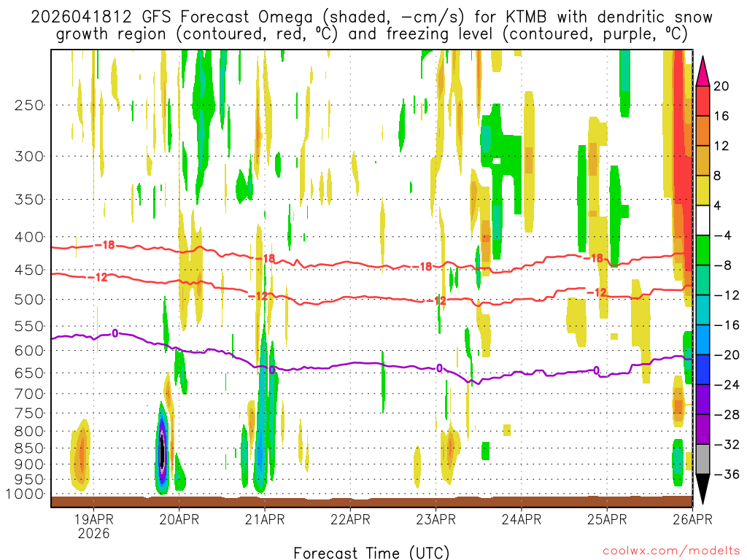Click the black omega core near 20APR
This screenshot has width=747, height=560.
[162, 451]
